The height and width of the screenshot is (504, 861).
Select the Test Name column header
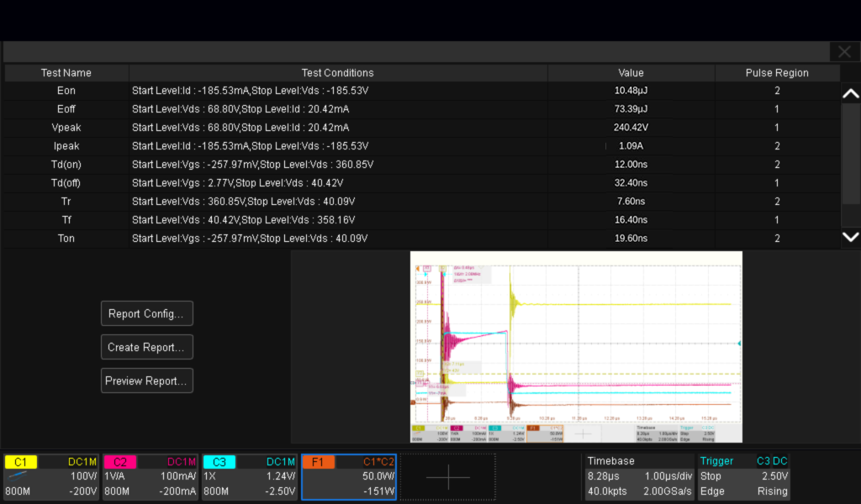click(x=66, y=73)
